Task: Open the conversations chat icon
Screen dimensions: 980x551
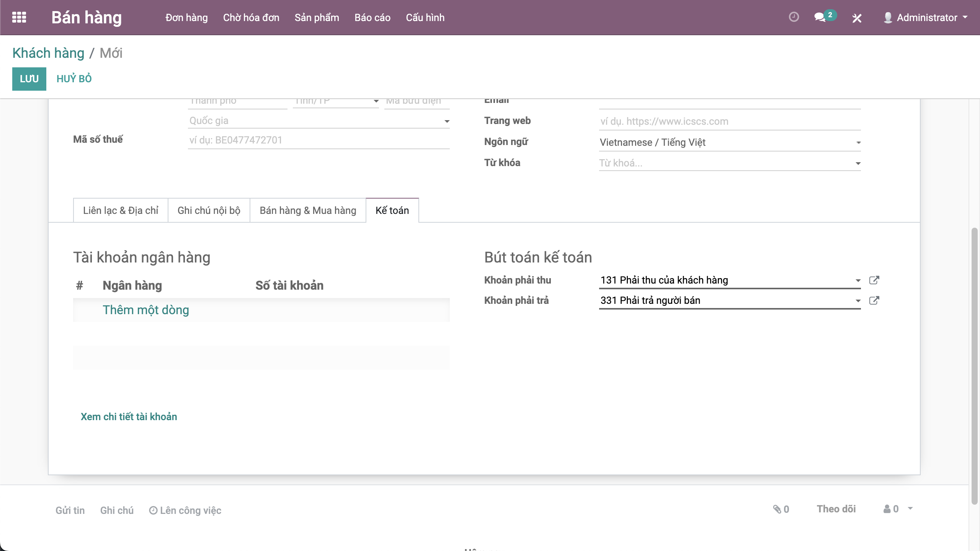Action: coord(820,17)
